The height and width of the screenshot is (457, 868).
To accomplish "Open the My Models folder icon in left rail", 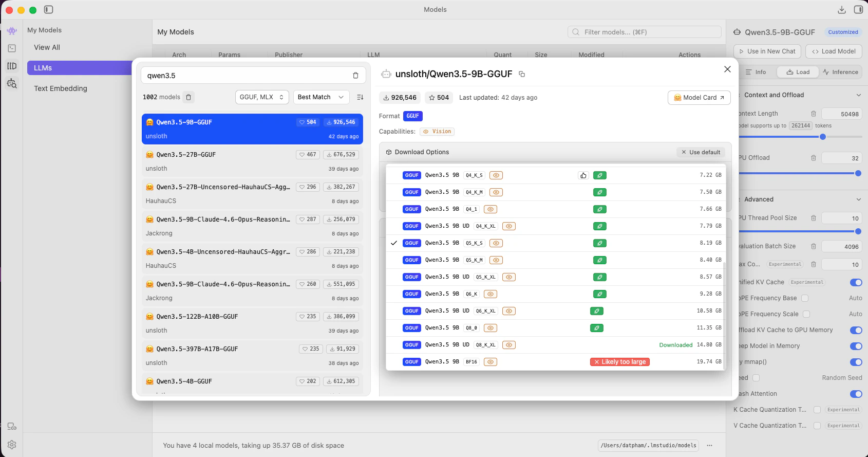I will pos(12,66).
